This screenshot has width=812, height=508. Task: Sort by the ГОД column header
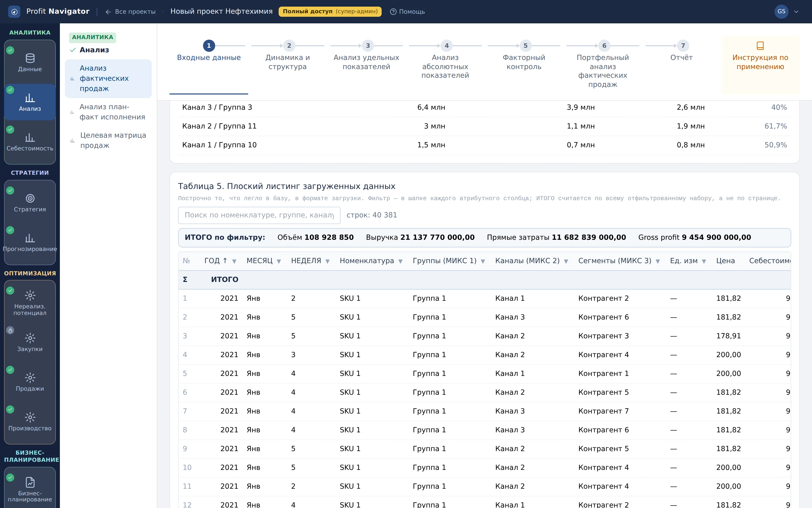click(x=216, y=261)
